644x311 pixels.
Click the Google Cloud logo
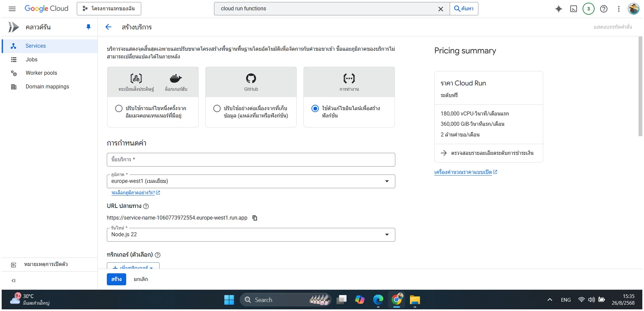pyautogui.click(x=46, y=9)
